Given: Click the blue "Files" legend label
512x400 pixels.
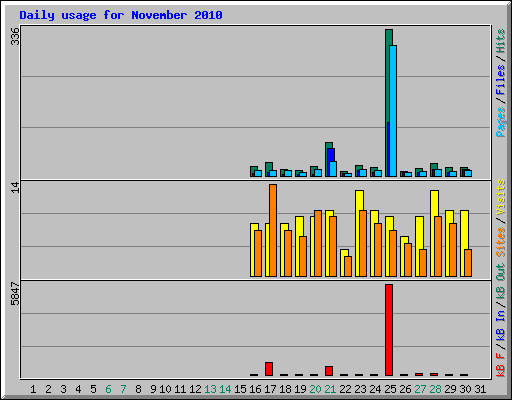Looking at the screenshot, I should (501, 80).
